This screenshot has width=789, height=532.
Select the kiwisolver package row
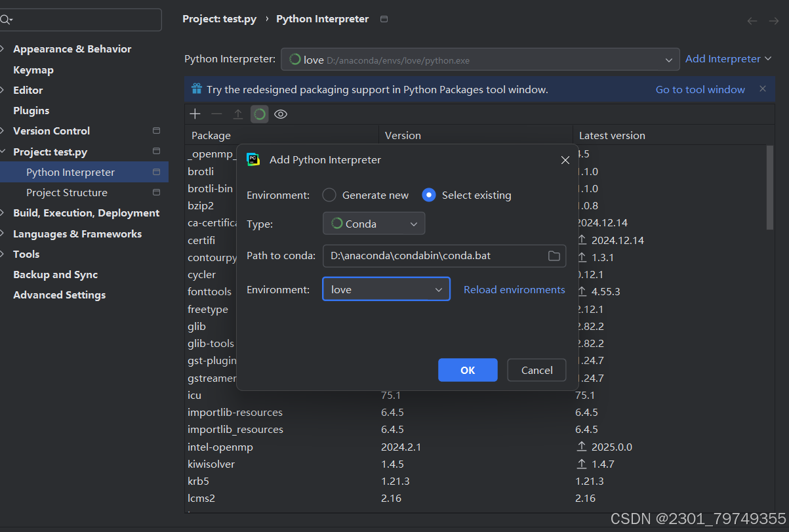pos(475,464)
